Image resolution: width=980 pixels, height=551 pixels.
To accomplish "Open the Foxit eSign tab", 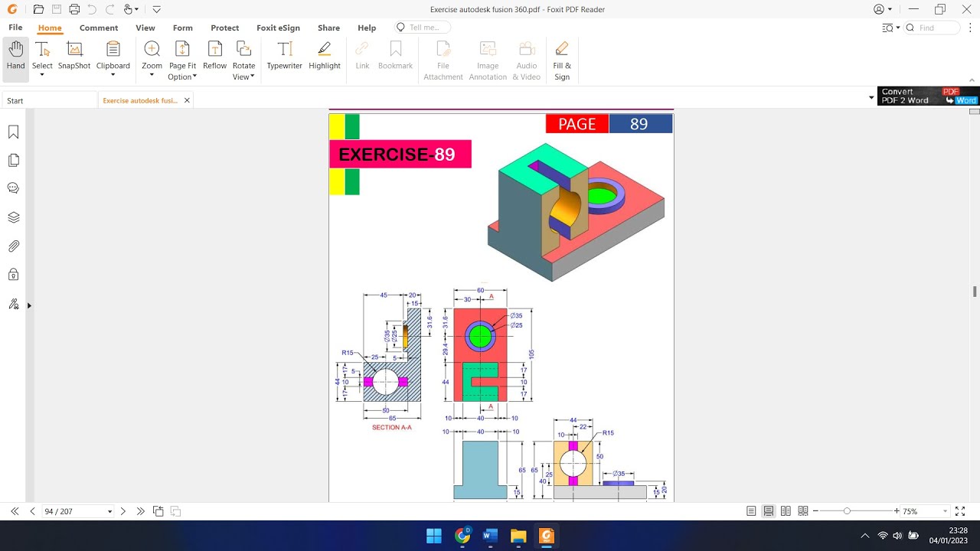I will tap(278, 28).
